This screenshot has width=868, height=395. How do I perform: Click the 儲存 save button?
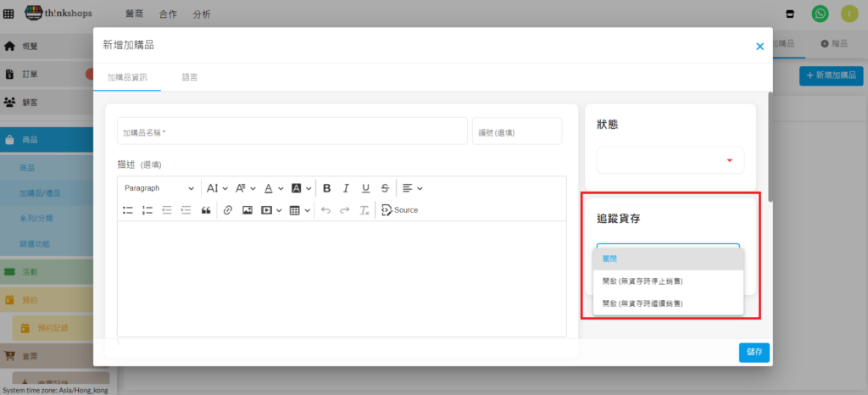pos(754,352)
